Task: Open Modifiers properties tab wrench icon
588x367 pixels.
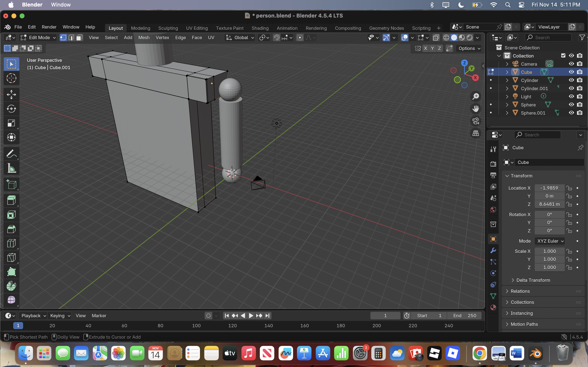Action: [493, 250]
